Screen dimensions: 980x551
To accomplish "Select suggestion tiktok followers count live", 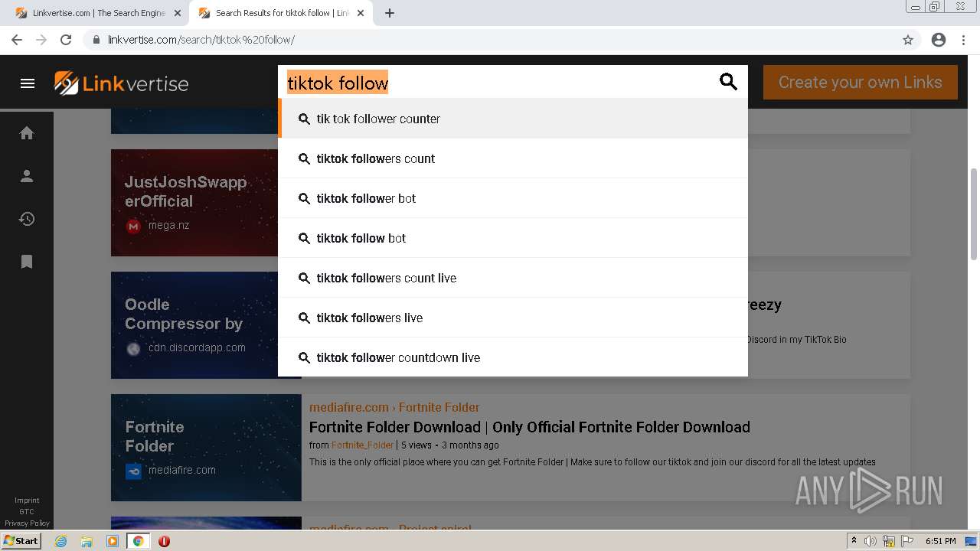I will coord(513,278).
